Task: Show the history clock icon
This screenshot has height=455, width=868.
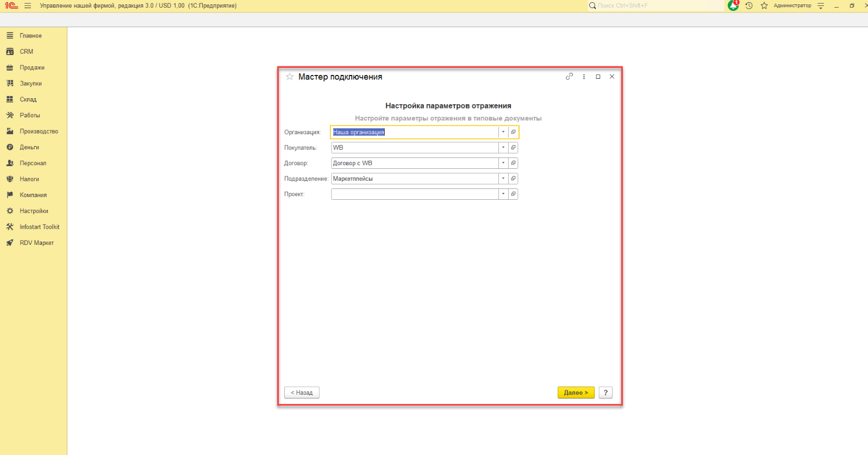Action: 749,6
